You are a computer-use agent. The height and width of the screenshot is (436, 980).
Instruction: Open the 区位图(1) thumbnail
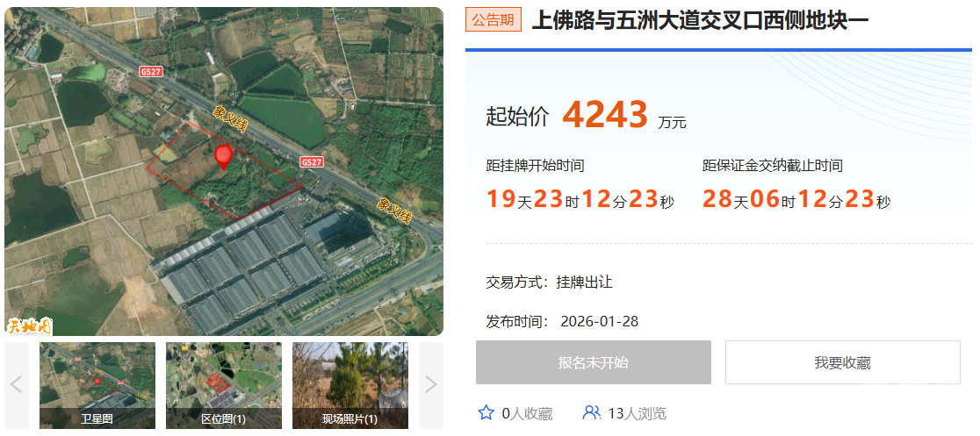(x=224, y=385)
